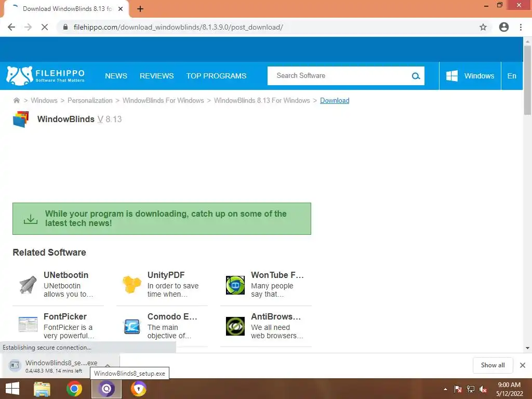Open the UnityPDF icon
532x399 pixels.
click(x=131, y=284)
